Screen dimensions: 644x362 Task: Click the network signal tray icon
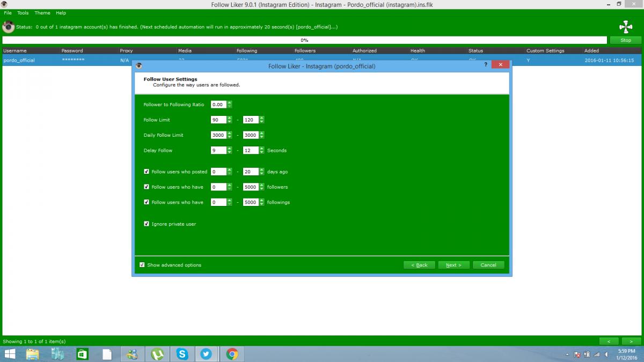coord(596,354)
